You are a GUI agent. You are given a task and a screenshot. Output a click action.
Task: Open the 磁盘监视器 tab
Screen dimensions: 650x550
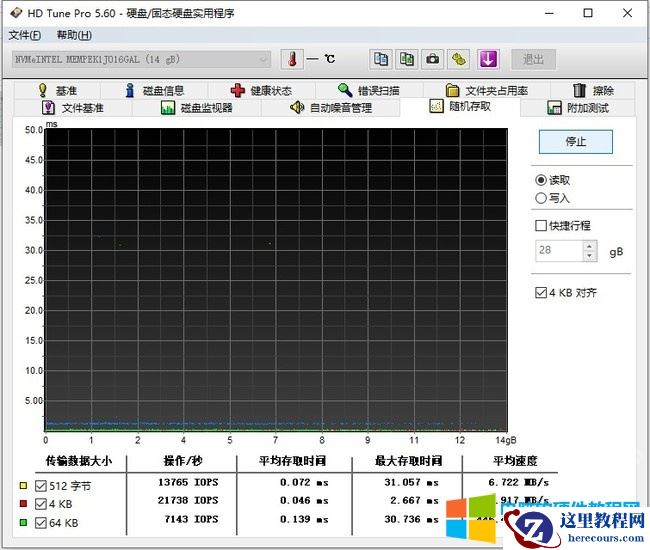197,108
